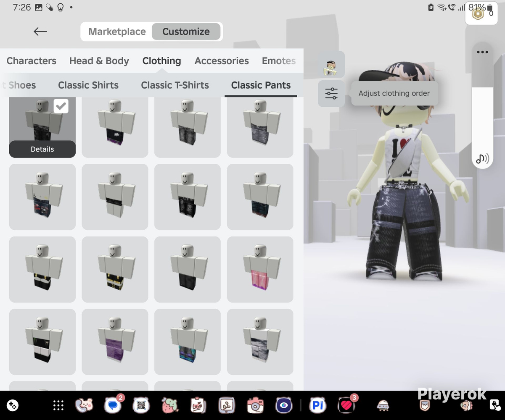Open the three-dots more options menu

point(482,52)
